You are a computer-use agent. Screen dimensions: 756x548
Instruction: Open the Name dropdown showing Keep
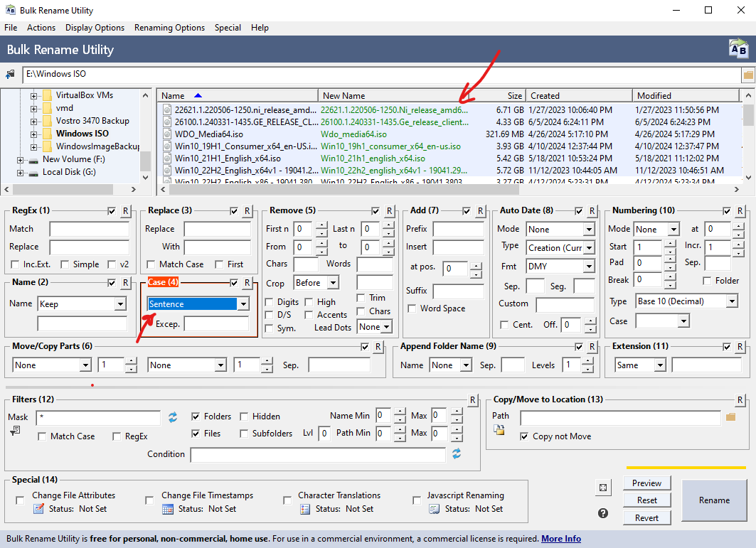pyautogui.click(x=120, y=304)
